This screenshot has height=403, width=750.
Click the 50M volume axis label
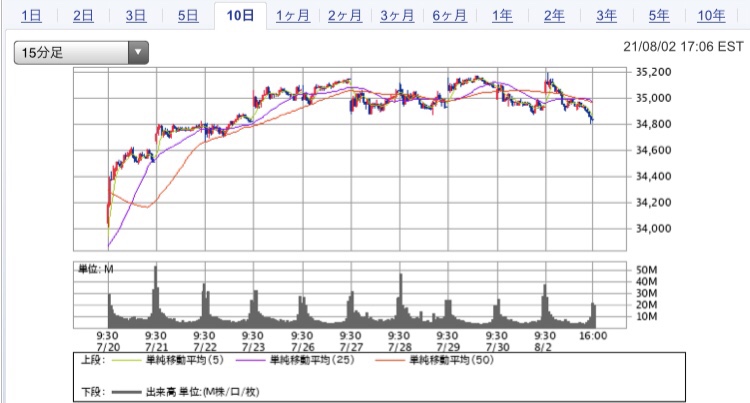[647, 270]
